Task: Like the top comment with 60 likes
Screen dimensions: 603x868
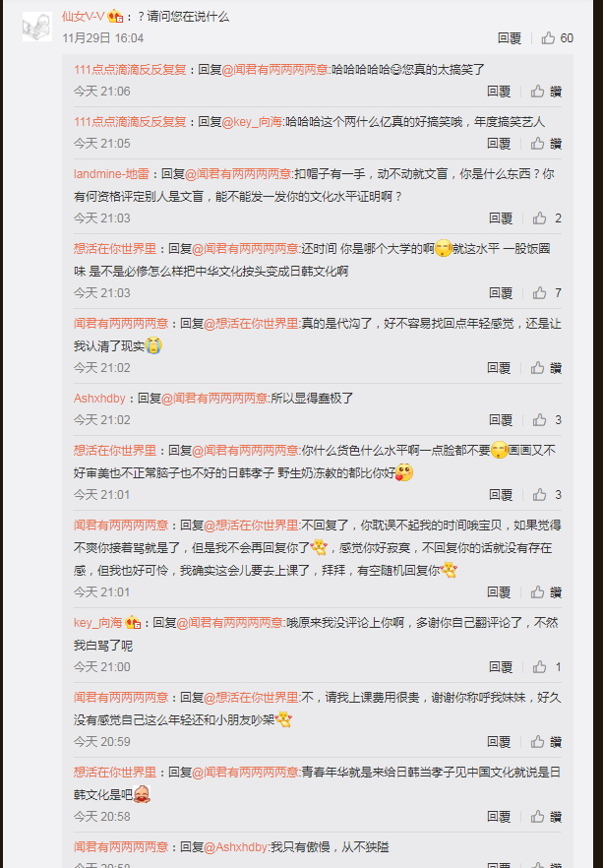Action: click(x=548, y=37)
